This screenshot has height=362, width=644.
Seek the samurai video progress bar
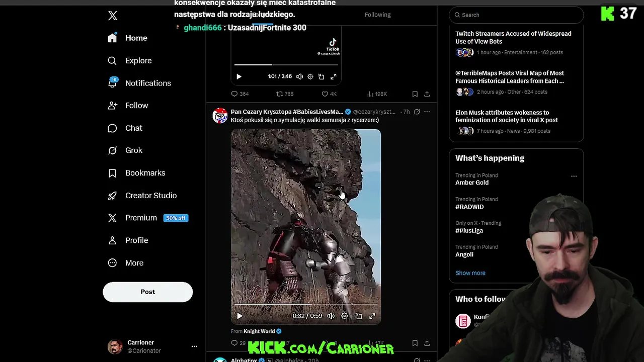click(x=306, y=304)
